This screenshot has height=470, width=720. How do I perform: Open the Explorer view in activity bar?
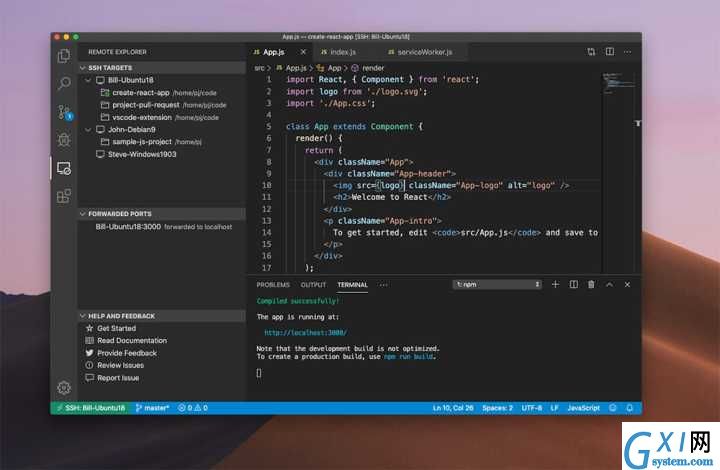pyautogui.click(x=64, y=56)
